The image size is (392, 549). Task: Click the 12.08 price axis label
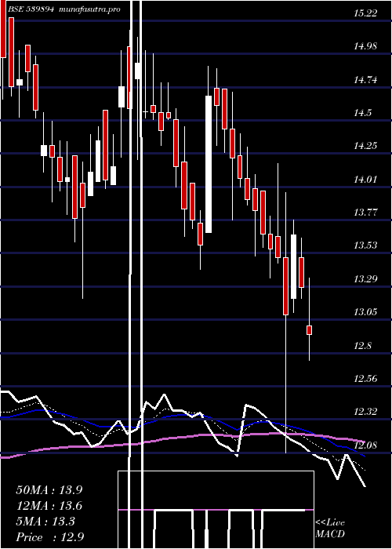click(365, 445)
